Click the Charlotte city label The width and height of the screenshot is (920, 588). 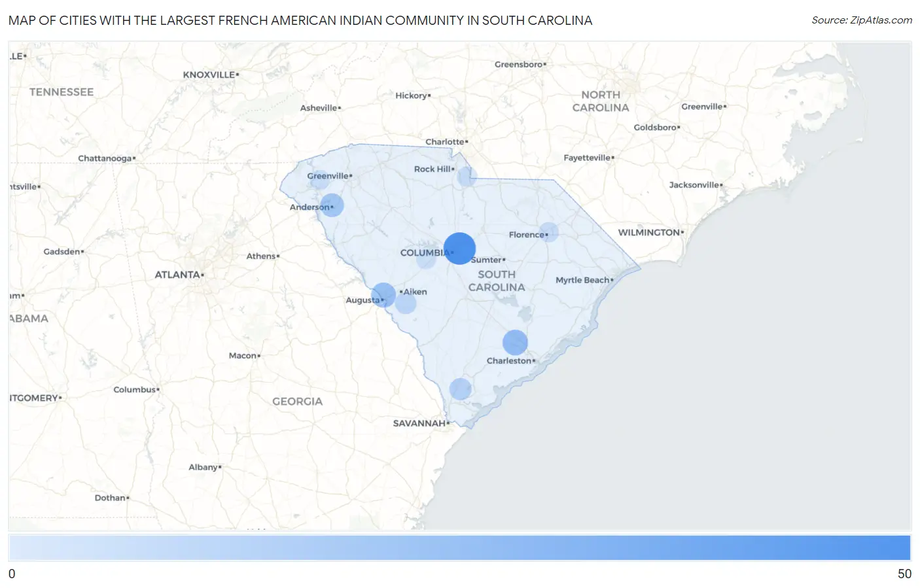click(445, 142)
